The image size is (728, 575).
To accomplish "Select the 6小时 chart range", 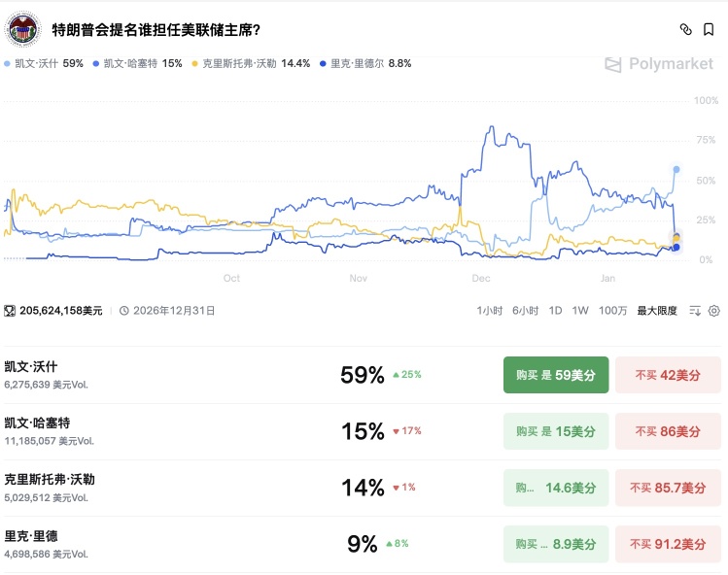I will 525,311.
